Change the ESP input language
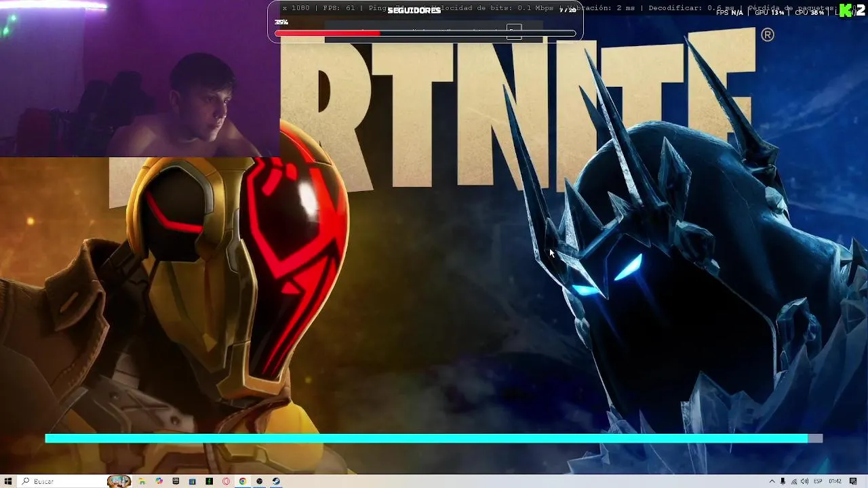This screenshot has width=868, height=488. [x=818, y=481]
